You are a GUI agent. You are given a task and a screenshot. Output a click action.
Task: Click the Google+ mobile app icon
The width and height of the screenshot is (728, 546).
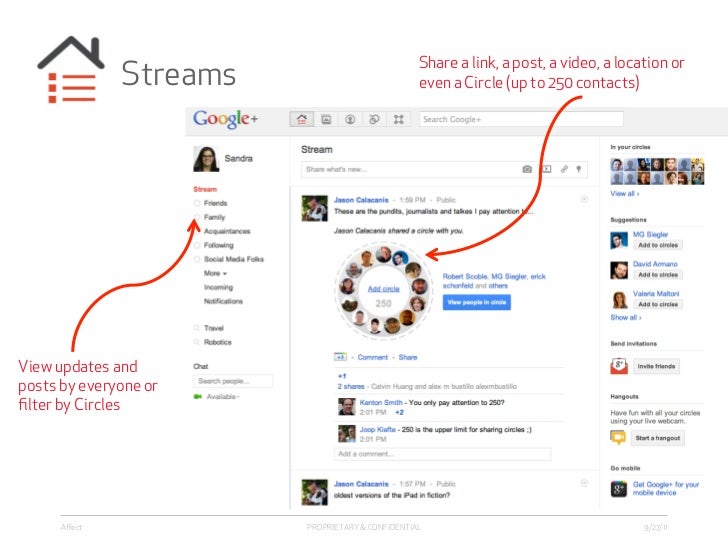click(619, 489)
